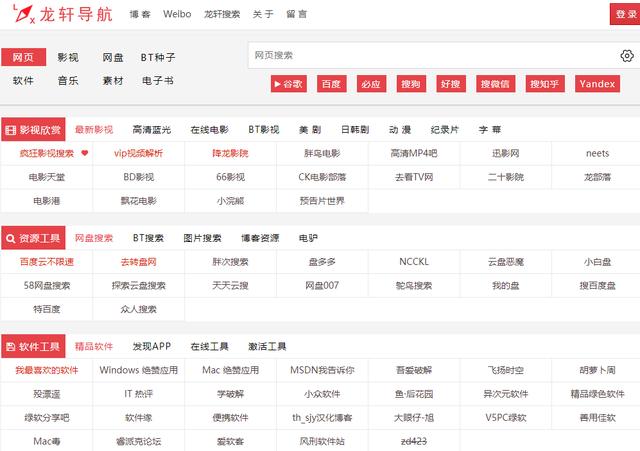This screenshot has width=640, height=451.
Task: Click the 龙轩导航 compass logo
Action: point(23,13)
